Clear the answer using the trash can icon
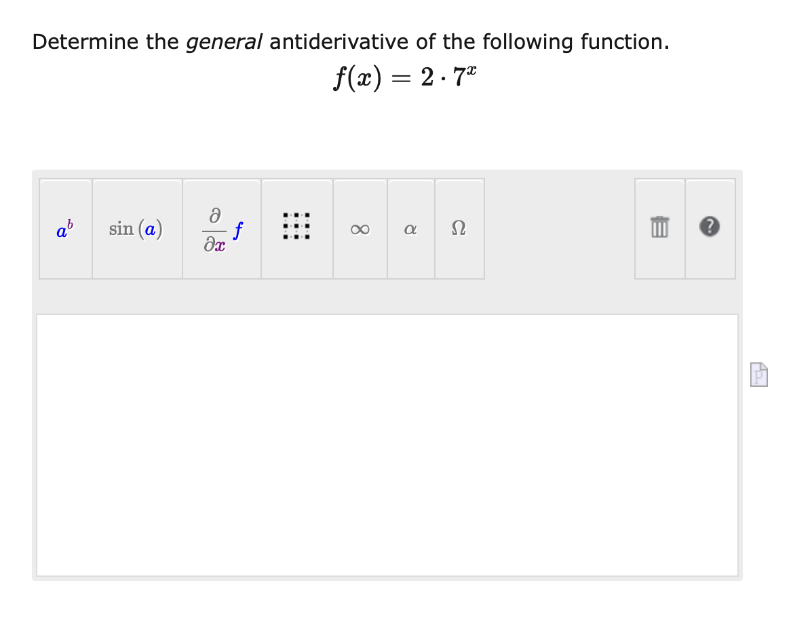This screenshot has width=812, height=644. coord(659,229)
